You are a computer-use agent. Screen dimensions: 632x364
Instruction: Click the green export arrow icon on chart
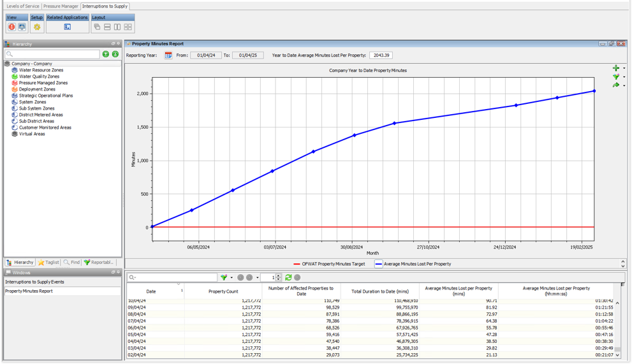[616, 85]
